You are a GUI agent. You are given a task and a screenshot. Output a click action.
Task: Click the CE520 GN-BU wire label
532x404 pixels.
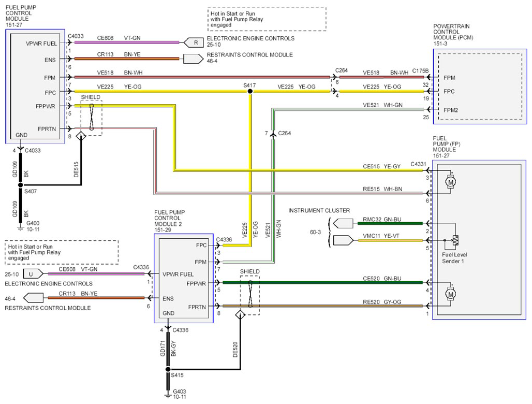pos(382,278)
